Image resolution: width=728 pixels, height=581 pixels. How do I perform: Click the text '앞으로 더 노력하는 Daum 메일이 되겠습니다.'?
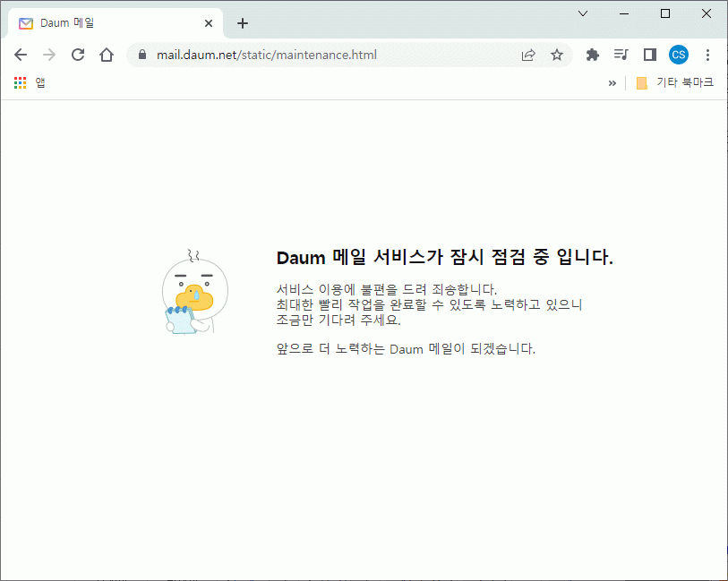tap(406, 348)
